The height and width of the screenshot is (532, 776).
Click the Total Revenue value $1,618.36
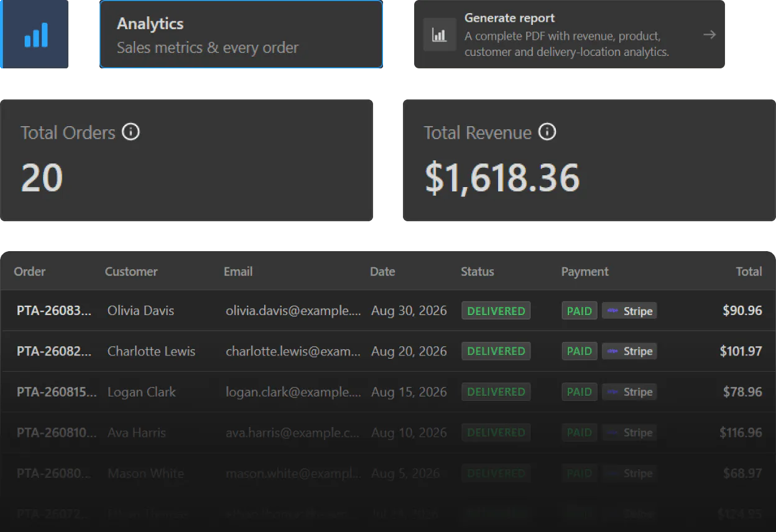(x=502, y=178)
